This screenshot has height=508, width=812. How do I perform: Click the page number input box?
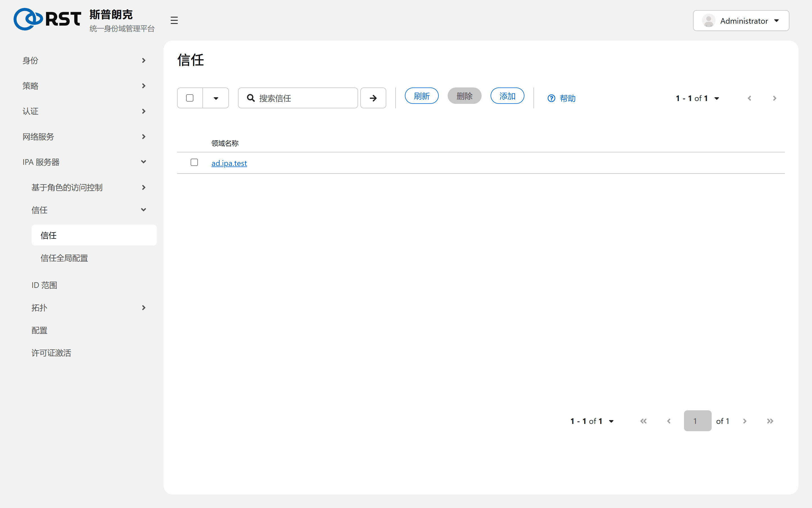697,421
